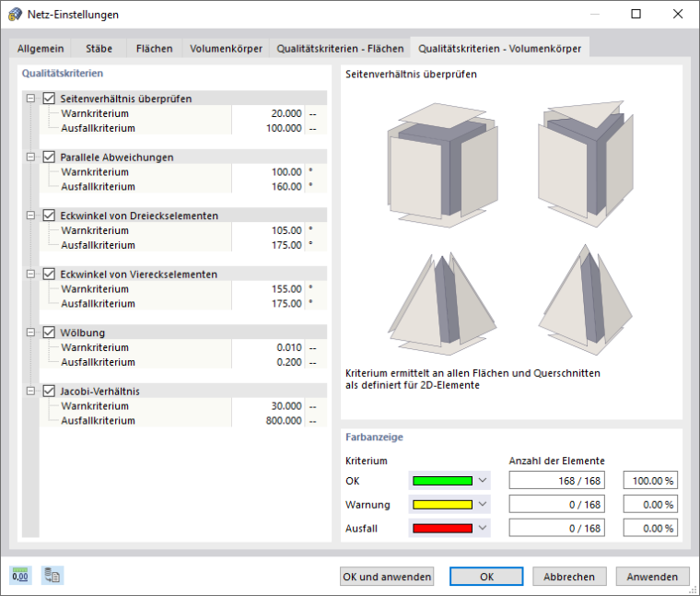Select the Ausfallkriterium row under Jacobi-Verhältnis
700x596 pixels.
183,420
